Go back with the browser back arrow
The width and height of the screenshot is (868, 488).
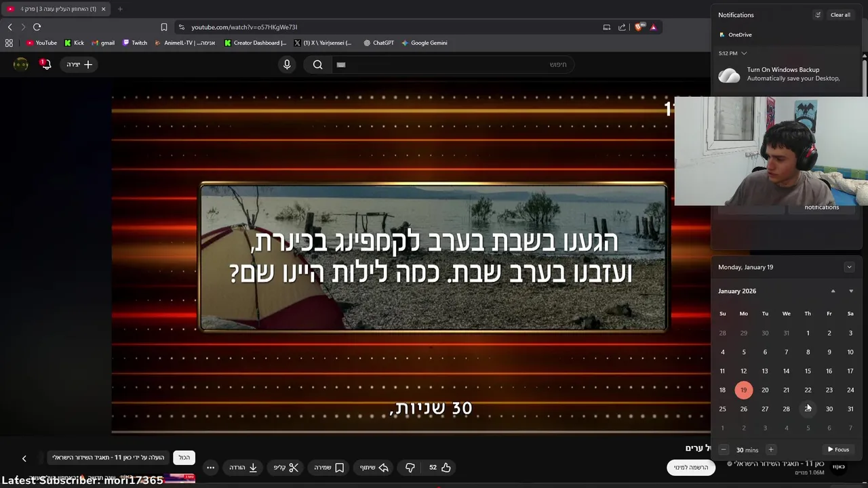coord(9,27)
